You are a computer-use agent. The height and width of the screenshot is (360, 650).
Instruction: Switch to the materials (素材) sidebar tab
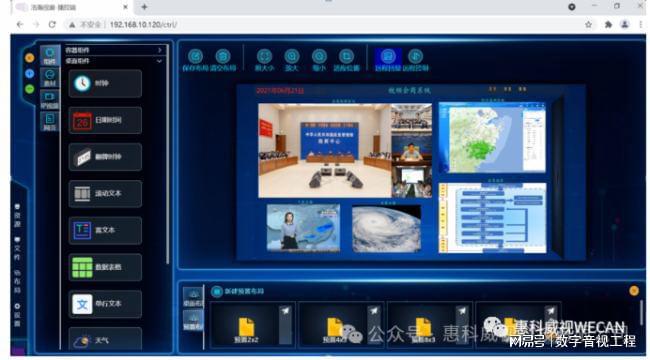click(50, 78)
